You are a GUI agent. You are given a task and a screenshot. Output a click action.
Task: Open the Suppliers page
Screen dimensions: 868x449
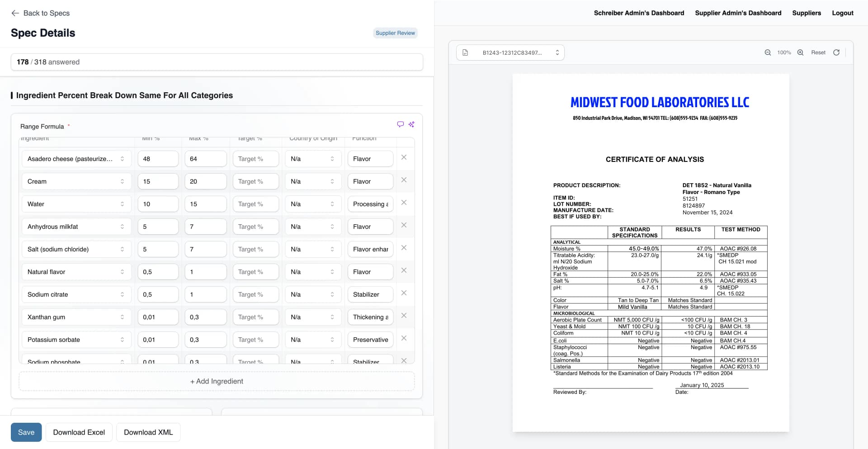pos(807,13)
